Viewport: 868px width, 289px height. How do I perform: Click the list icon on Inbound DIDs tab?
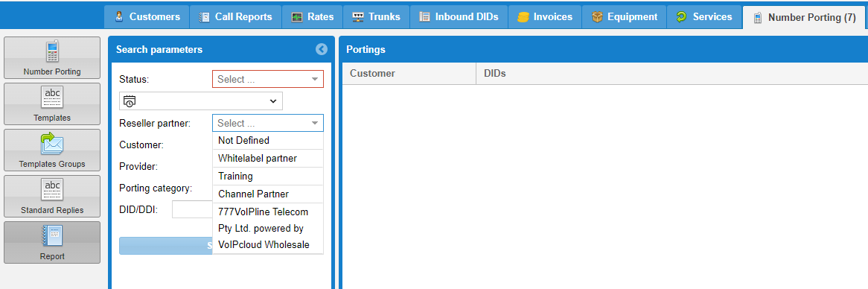click(x=424, y=17)
